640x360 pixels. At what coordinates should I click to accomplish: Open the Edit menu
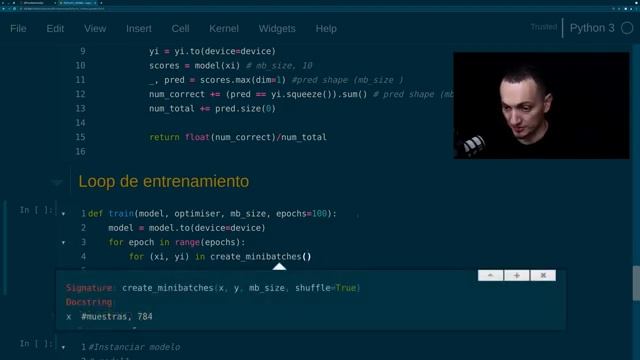click(55, 29)
